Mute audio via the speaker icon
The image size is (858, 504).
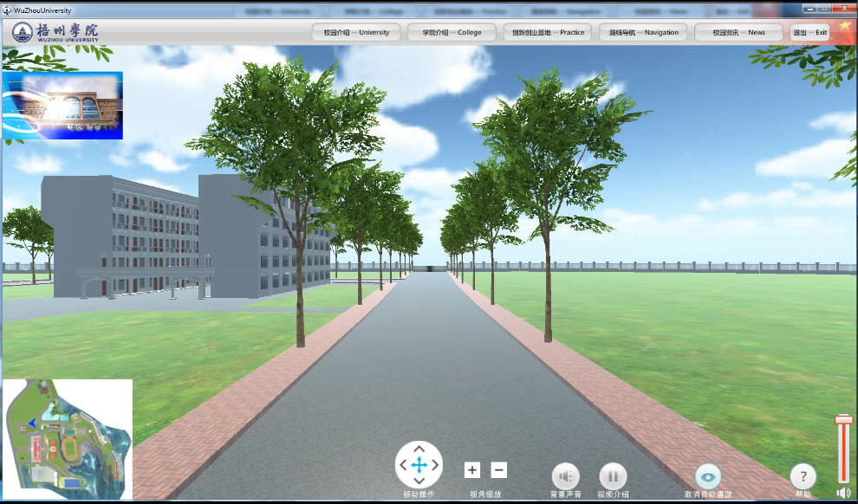843,493
